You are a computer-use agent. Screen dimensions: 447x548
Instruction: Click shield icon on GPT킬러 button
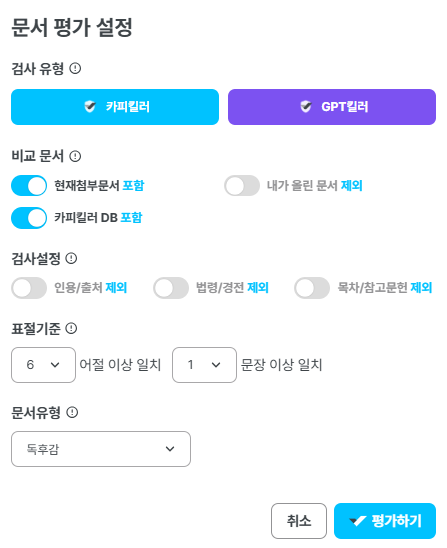pos(306,107)
